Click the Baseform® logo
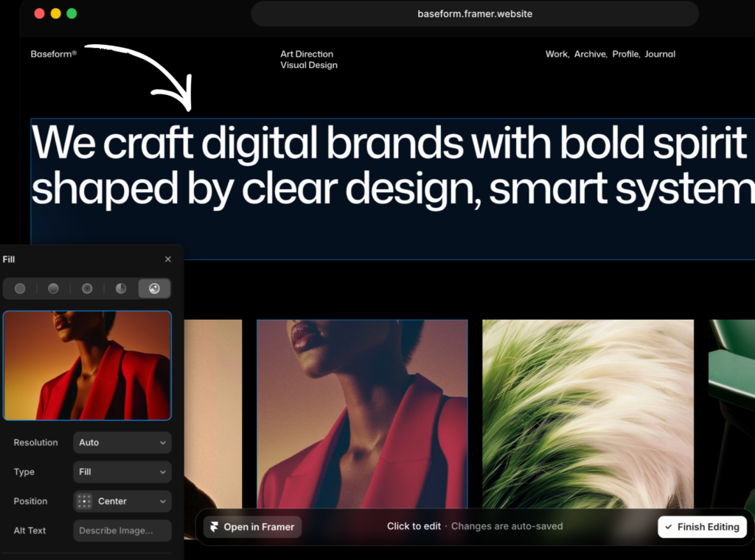Screen dimensions: 755x560 click(54, 54)
